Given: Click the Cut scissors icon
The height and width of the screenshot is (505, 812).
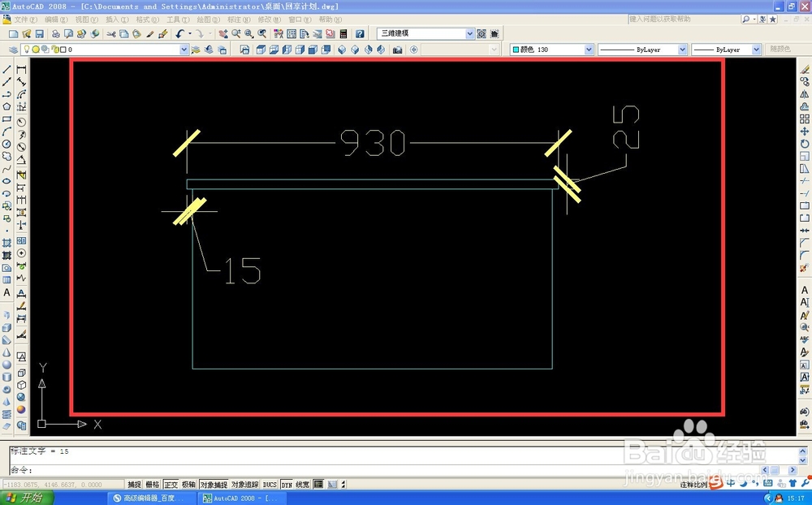Looking at the screenshot, I should point(110,34).
